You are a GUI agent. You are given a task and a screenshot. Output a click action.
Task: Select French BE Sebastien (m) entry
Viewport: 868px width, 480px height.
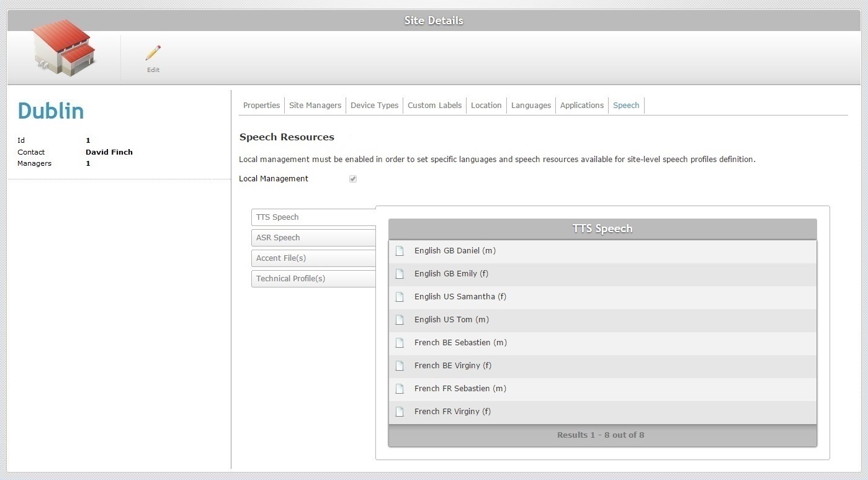602,343
